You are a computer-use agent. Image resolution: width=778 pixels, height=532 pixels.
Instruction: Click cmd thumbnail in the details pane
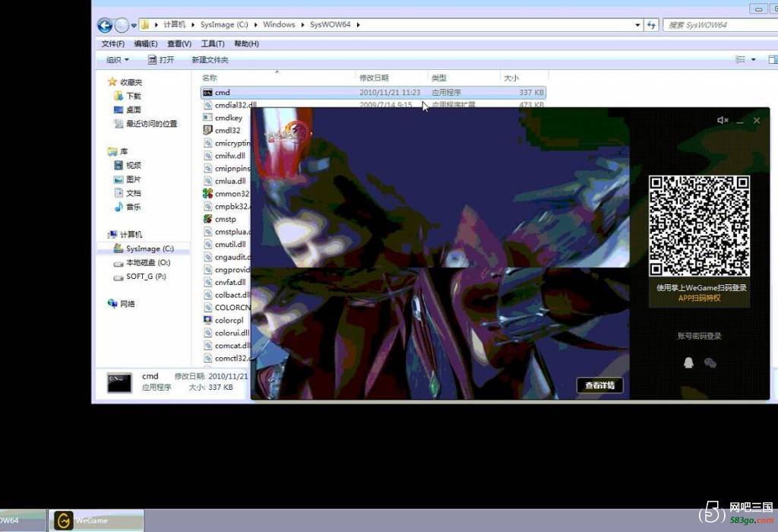(119, 382)
